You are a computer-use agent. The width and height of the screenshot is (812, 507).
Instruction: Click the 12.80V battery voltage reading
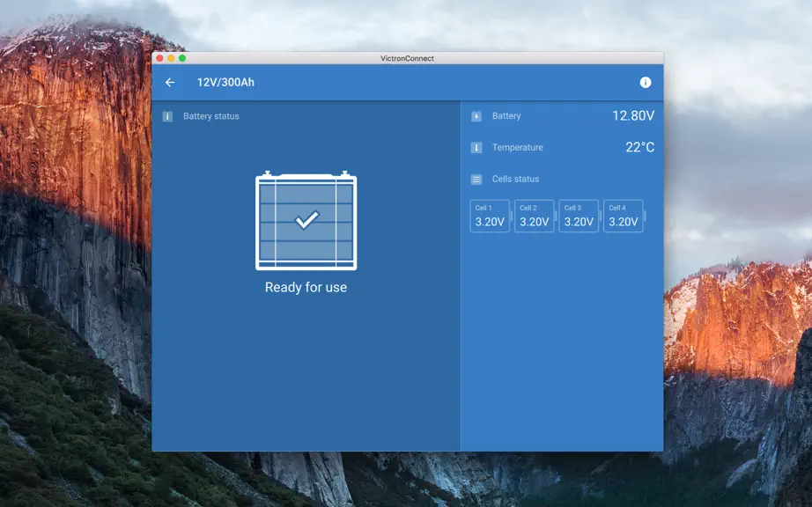(633, 116)
